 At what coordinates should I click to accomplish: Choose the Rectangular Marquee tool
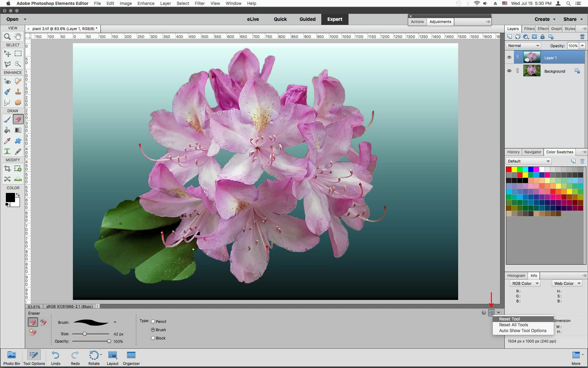[x=18, y=54]
